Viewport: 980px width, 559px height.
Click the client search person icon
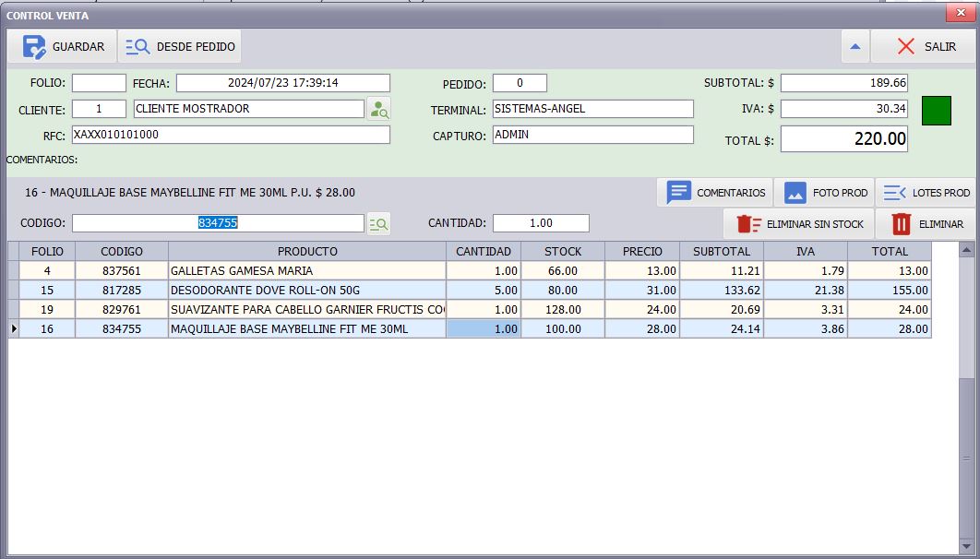(379, 108)
